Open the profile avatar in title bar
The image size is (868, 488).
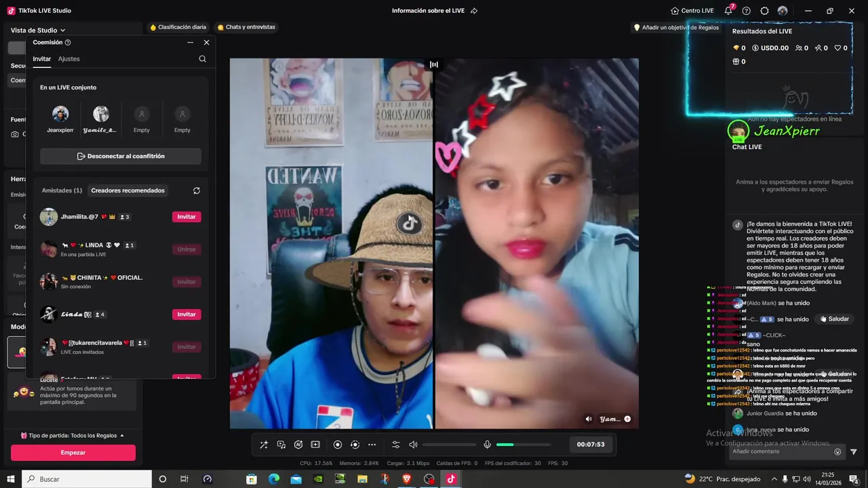783,11
